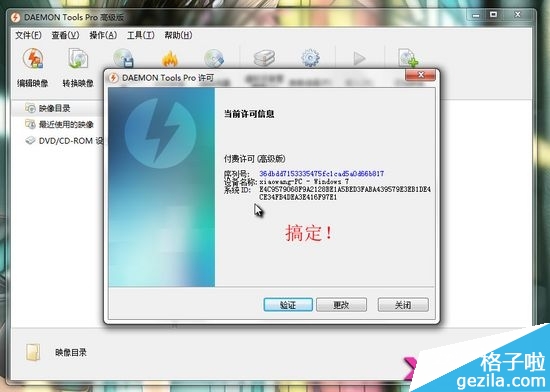Click the 映像目录 catalog icon in sidebar

(30, 108)
